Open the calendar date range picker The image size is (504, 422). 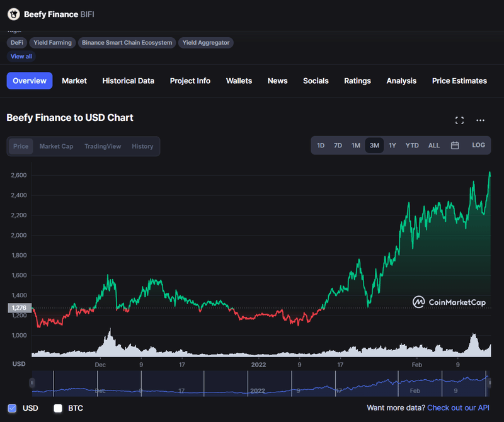454,145
